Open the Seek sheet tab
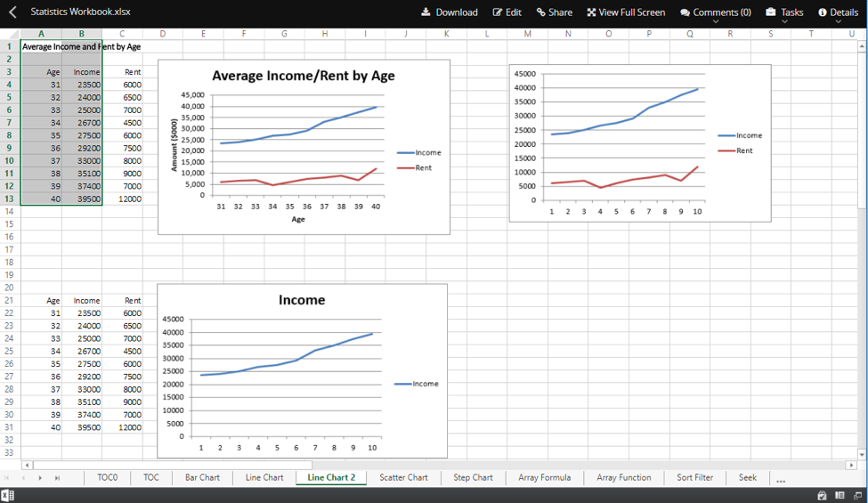868x503 pixels. (747, 477)
